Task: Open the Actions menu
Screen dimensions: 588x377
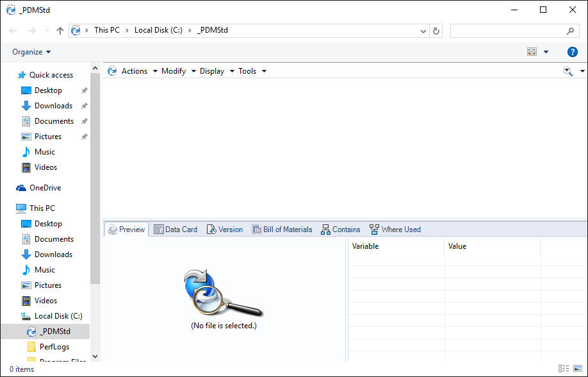Action: pyautogui.click(x=139, y=71)
